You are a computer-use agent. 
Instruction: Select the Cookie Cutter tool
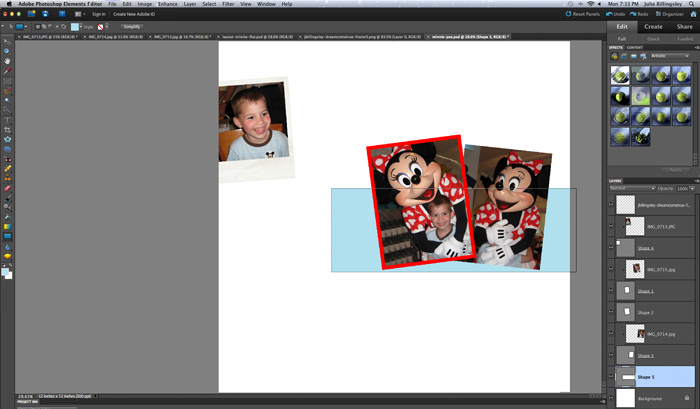[7, 140]
